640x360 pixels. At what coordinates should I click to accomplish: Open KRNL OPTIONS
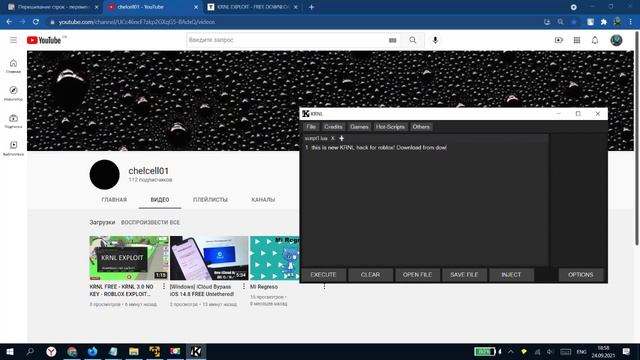(580, 275)
